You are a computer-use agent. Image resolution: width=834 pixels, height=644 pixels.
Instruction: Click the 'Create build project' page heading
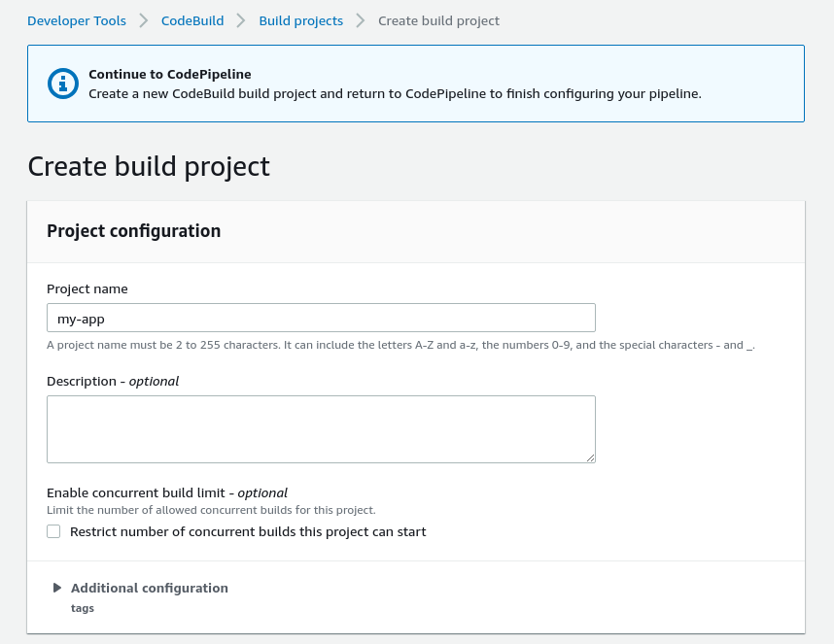point(149,166)
